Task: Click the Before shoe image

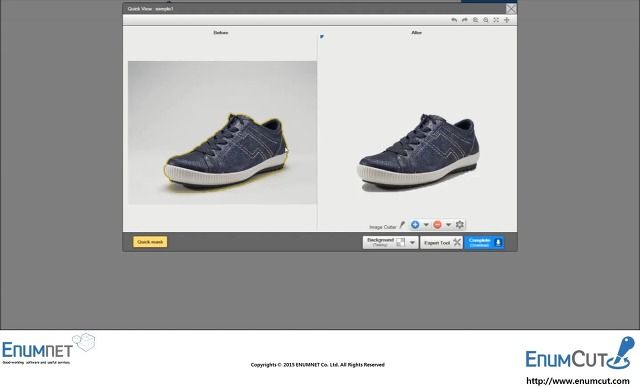Action: (222, 133)
